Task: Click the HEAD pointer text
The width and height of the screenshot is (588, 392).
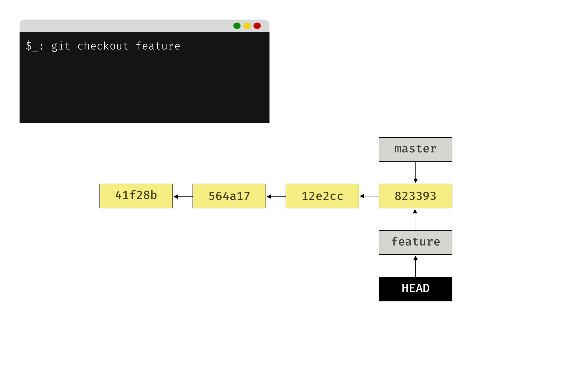Action: (415, 288)
